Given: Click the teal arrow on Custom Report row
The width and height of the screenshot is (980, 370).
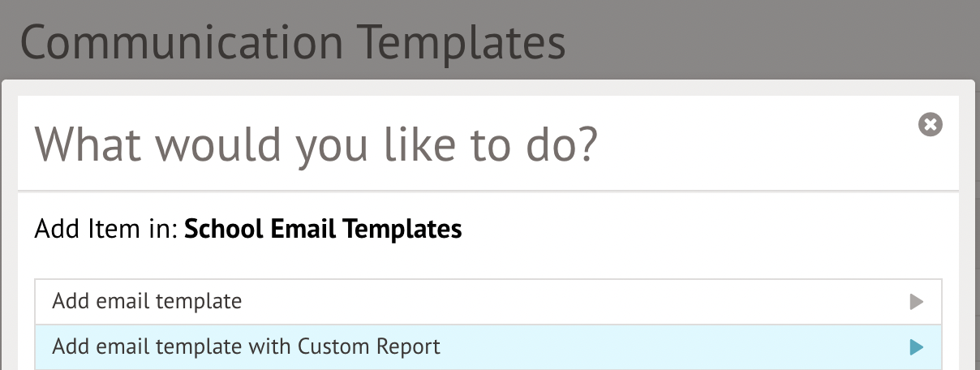Looking at the screenshot, I should pyautogui.click(x=917, y=348).
